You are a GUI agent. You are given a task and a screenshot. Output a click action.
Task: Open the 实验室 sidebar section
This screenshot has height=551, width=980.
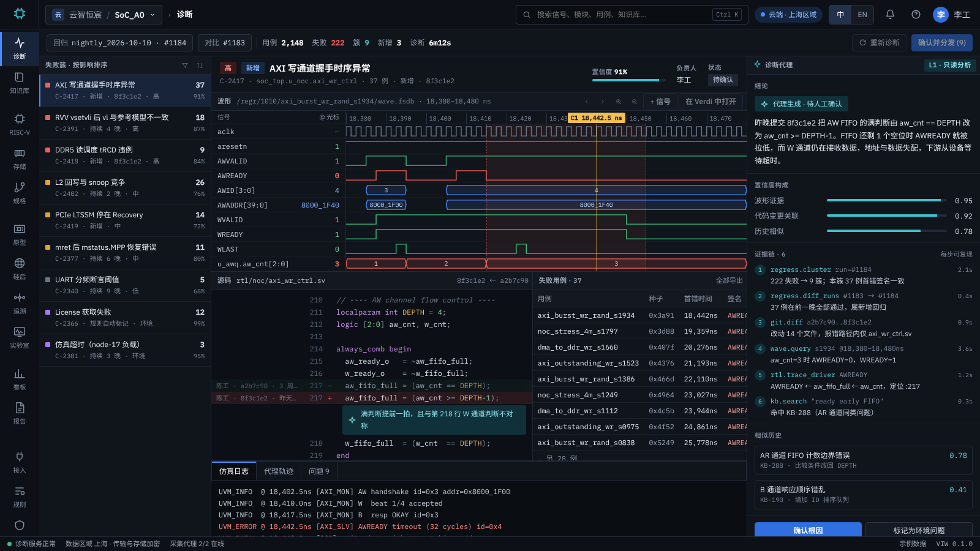coord(20,337)
